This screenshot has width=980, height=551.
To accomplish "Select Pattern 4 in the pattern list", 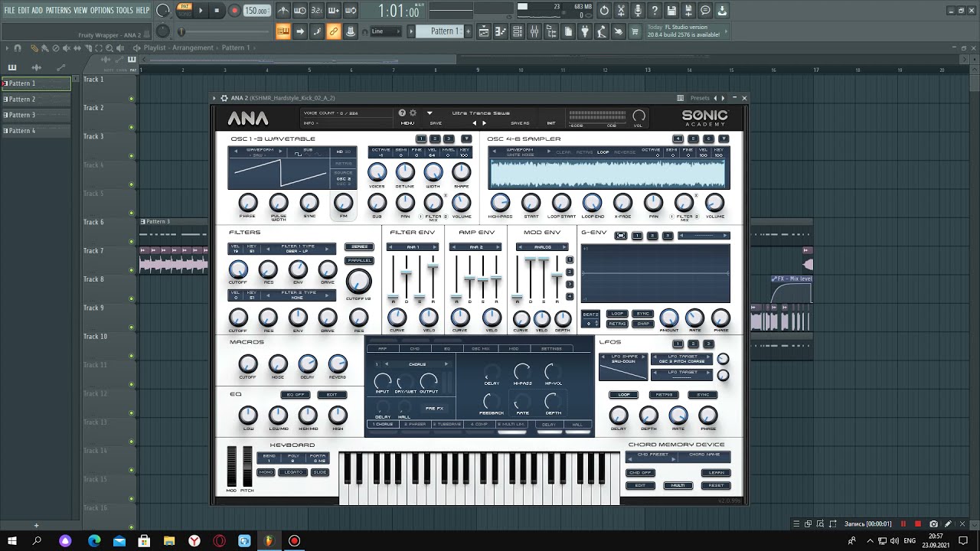I will click(36, 131).
